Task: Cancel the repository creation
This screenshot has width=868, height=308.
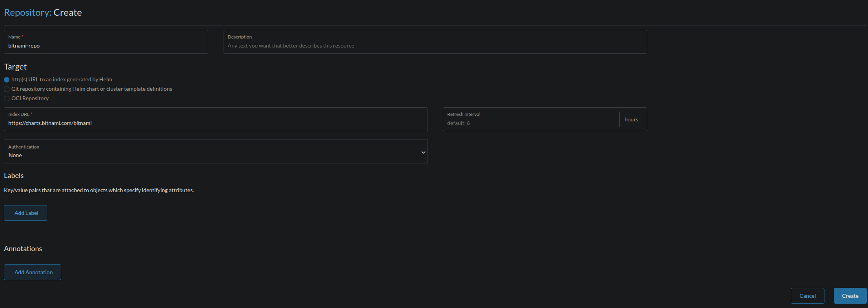Action: [x=807, y=296]
